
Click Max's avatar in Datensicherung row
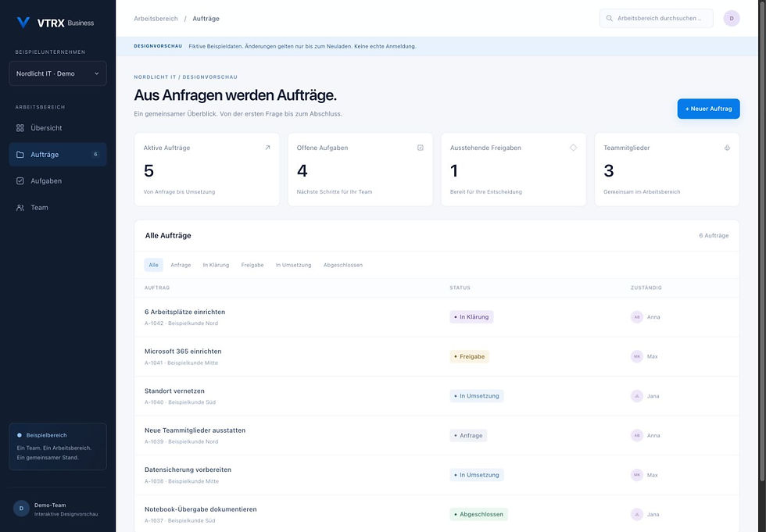point(636,475)
